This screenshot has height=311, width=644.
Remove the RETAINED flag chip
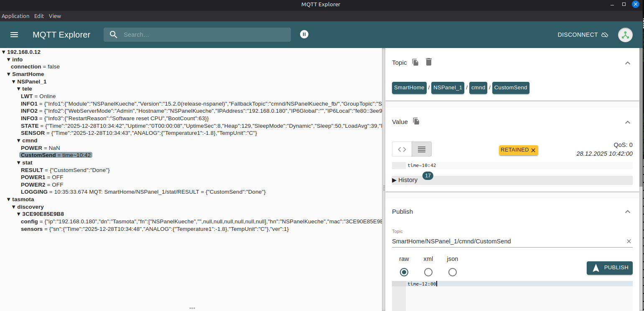coord(533,150)
